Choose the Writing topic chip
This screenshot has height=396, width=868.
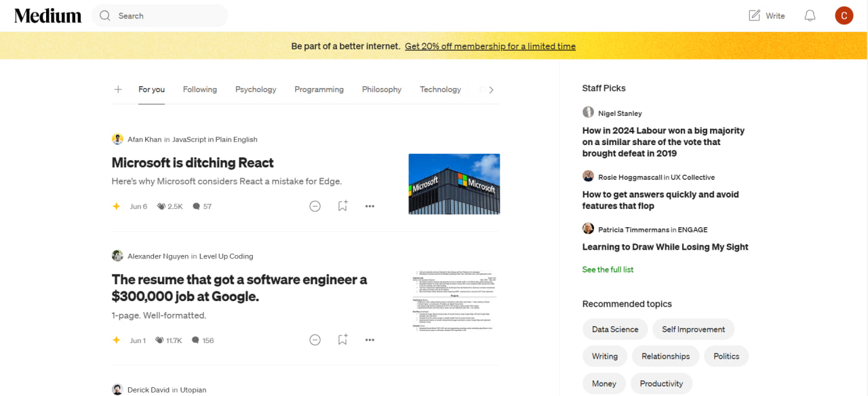[605, 356]
